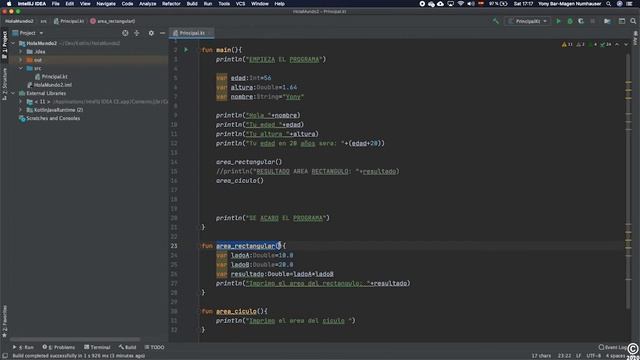The height and width of the screenshot is (360, 640).
Task: Click the yellow warnings count indicator in editor
Action: (567, 44)
